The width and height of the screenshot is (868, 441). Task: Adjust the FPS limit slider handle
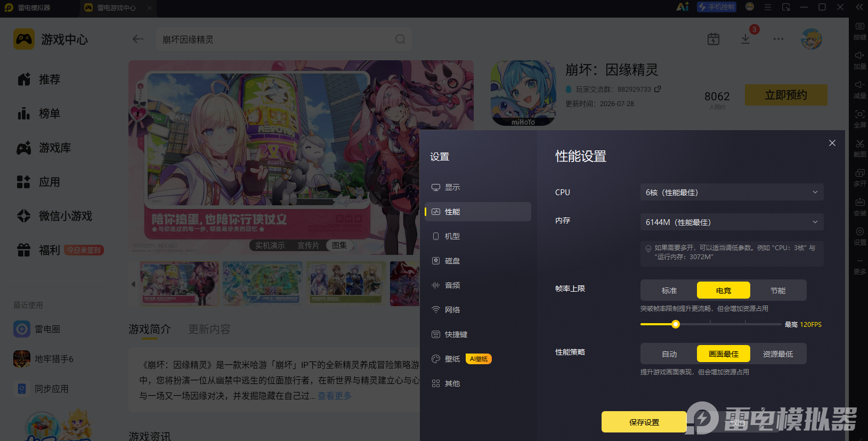click(676, 324)
